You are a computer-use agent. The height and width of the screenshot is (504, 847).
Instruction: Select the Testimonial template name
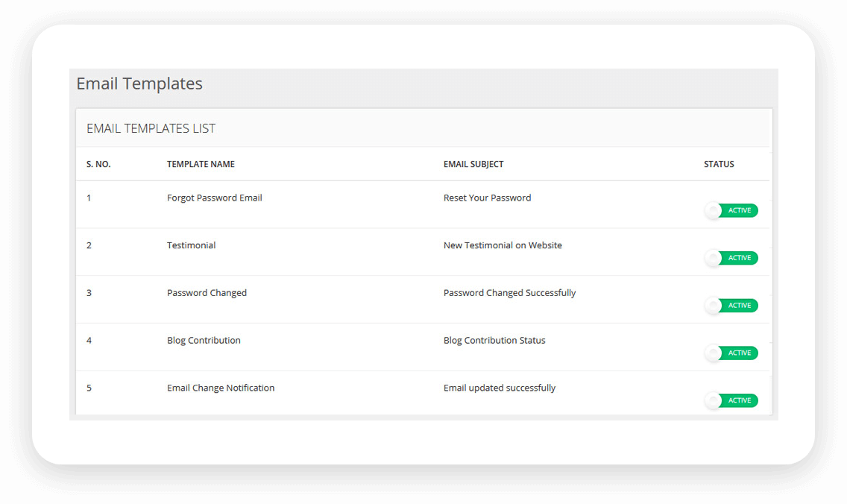coord(191,245)
